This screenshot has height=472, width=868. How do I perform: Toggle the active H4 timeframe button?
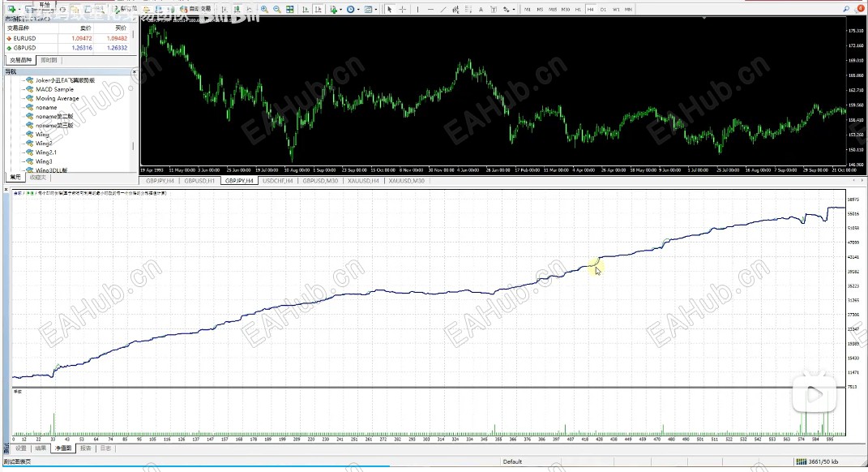[x=591, y=10]
